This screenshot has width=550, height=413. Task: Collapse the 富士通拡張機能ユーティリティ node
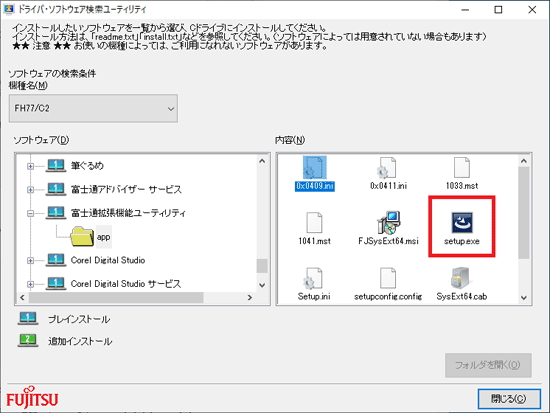coord(31,213)
